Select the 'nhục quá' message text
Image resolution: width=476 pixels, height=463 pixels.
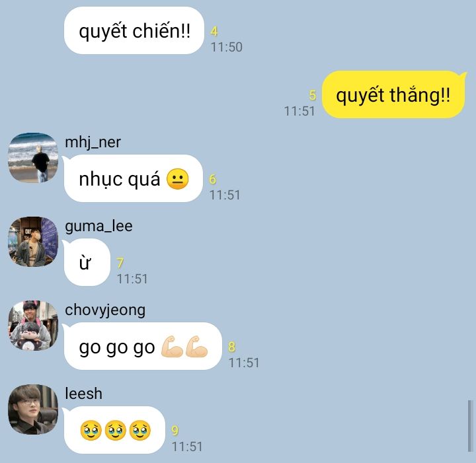coord(119,180)
